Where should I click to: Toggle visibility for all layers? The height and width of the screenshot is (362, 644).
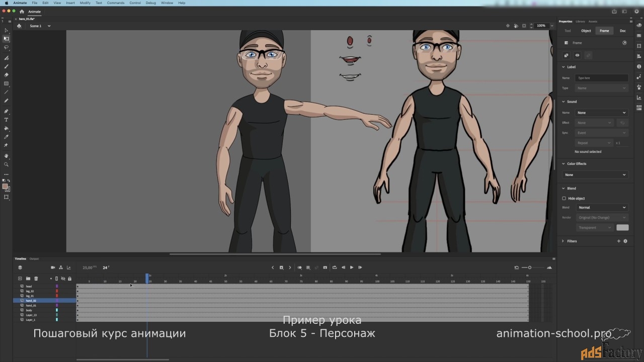coord(63,279)
